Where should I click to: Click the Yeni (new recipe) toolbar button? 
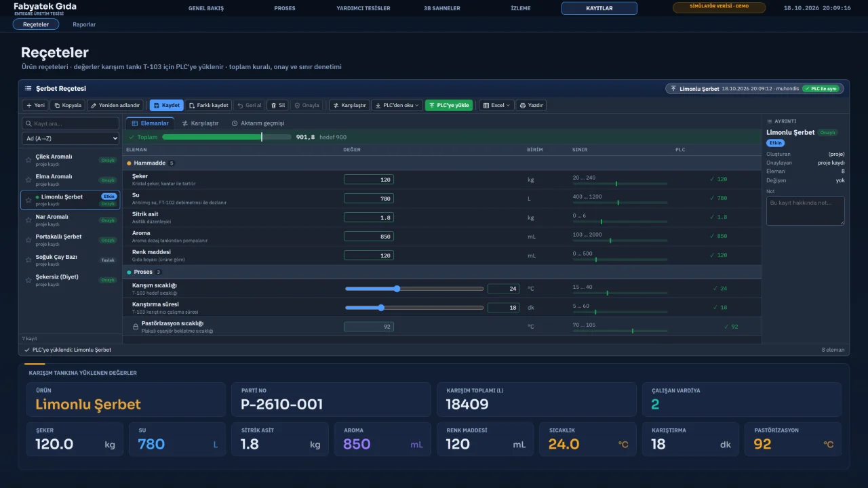point(35,105)
